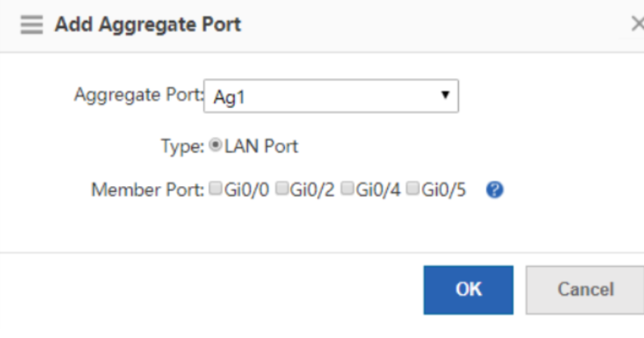The height and width of the screenshot is (338, 644).
Task: Click the LAN Port label text
Action: pyautogui.click(x=261, y=146)
